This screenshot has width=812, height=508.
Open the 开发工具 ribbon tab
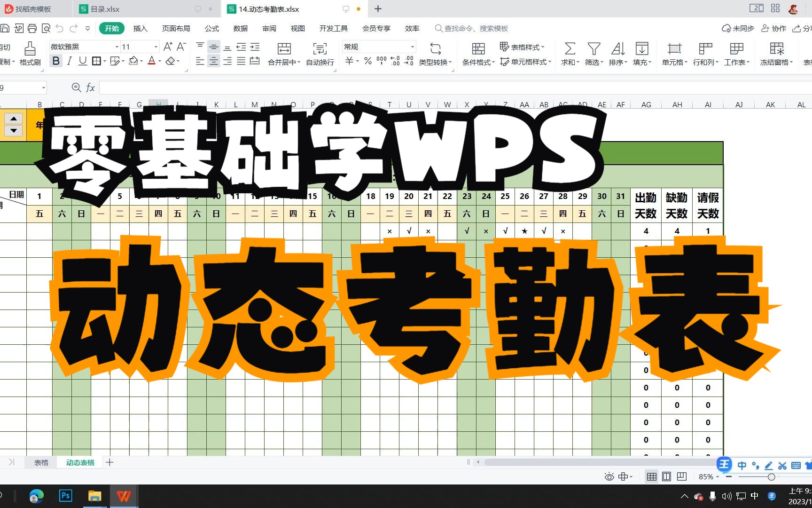[333, 28]
